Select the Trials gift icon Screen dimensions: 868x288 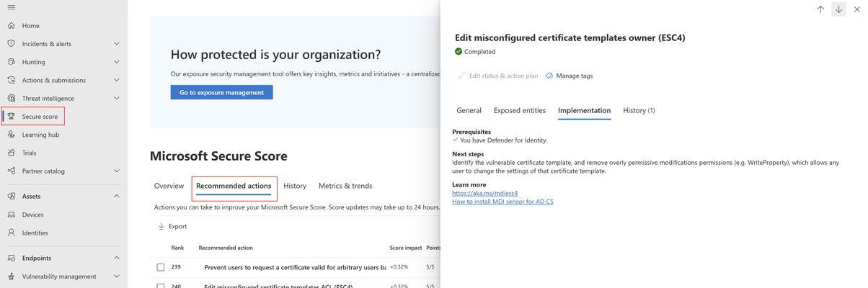point(11,153)
